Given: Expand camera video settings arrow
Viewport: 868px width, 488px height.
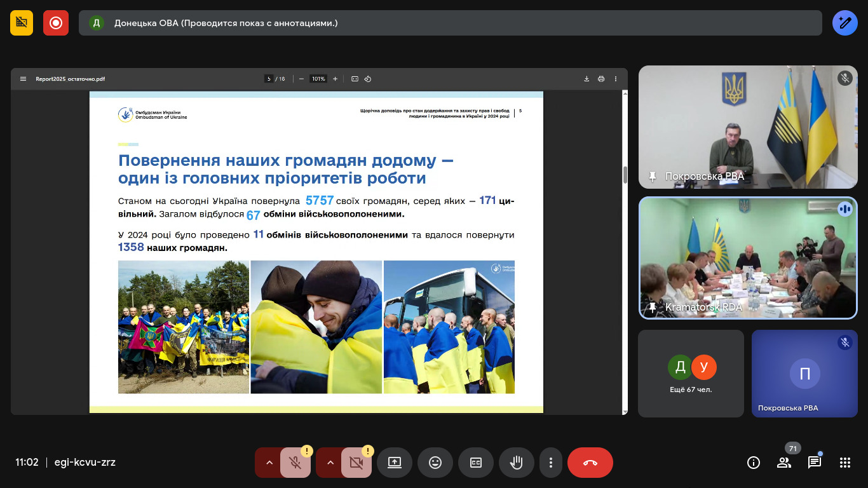Looking at the screenshot, I should [x=330, y=463].
